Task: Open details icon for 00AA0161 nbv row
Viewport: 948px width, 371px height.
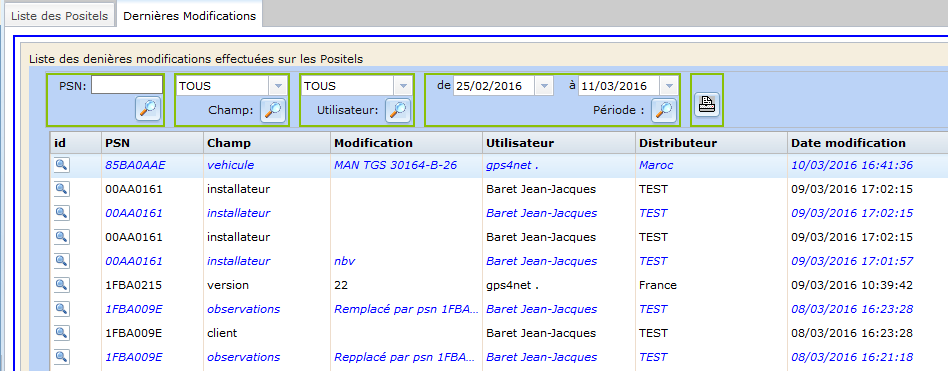Action: 61,261
